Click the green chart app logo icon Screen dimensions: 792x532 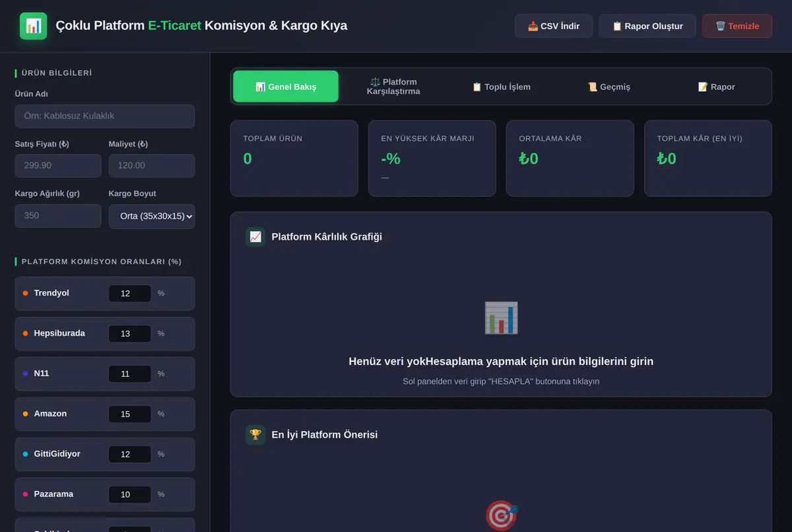[33, 26]
